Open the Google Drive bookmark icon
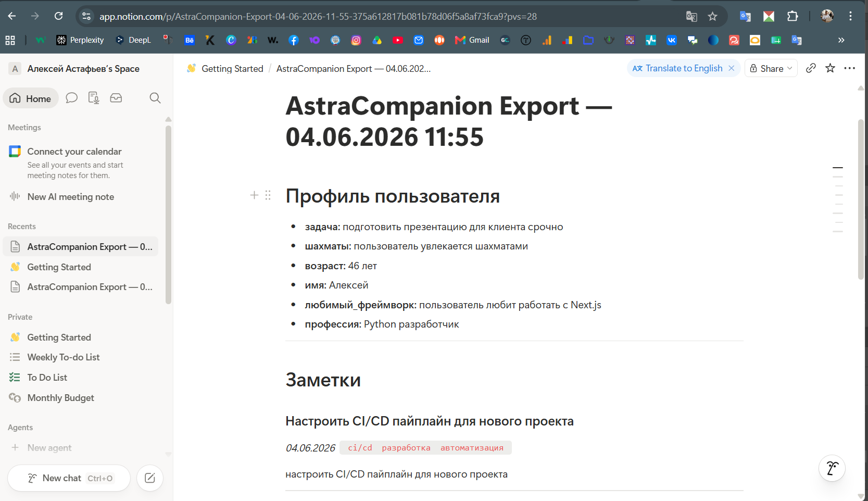 click(x=377, y=40)
